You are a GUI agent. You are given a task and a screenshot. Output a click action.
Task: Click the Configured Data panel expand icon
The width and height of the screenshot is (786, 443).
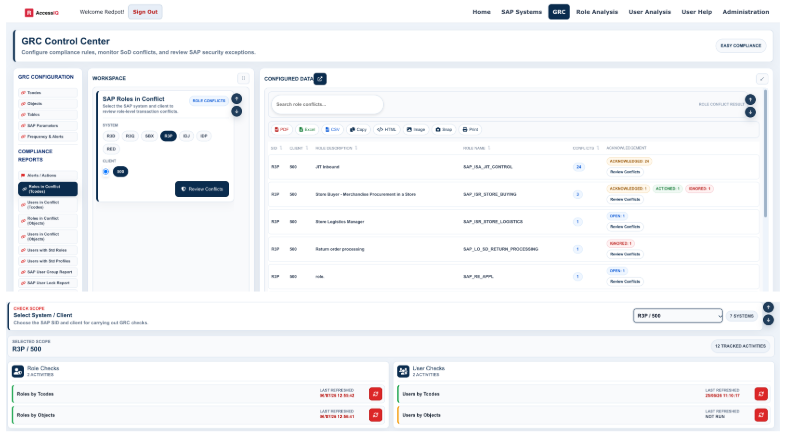(x=761, y=79)
